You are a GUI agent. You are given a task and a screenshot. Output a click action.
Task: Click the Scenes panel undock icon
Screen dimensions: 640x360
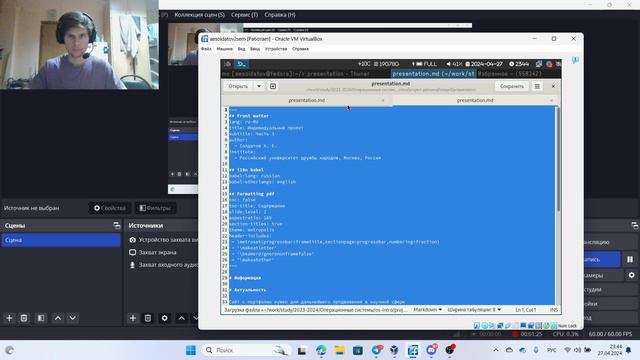[116, 225]
